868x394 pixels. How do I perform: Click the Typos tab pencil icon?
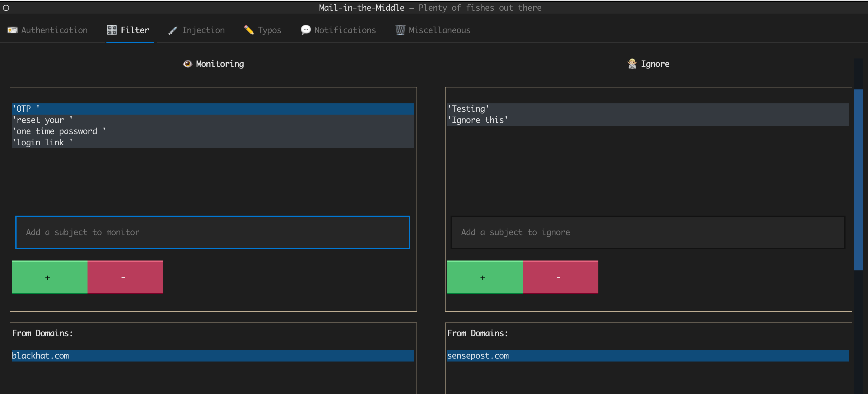[x=249, y=30]
